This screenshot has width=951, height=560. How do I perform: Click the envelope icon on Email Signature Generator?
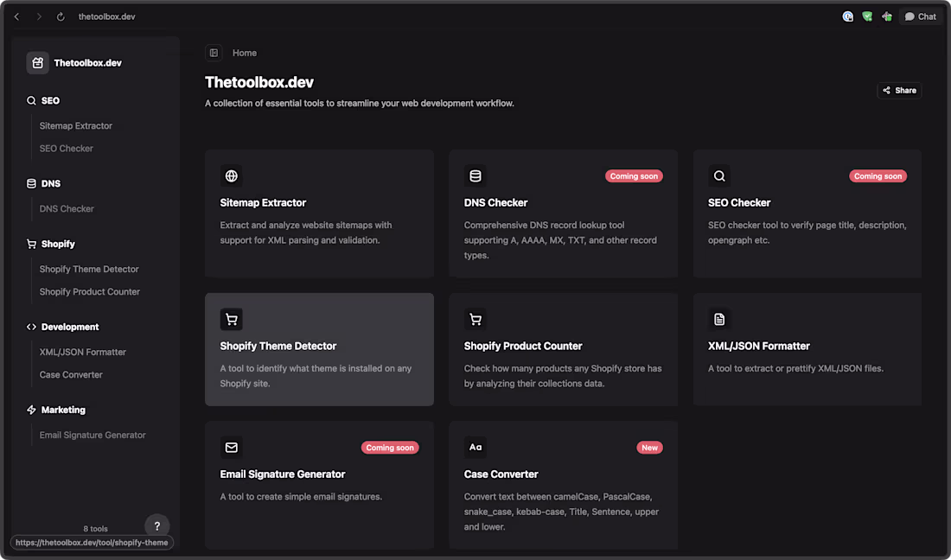[231, 447]
